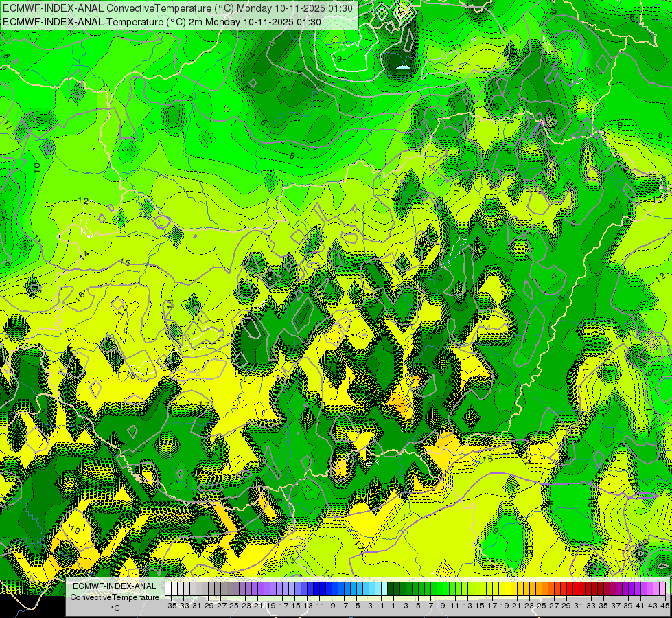Pick the darkest green legend swatch above 1
Viewport: 672px width, 618px height.
[x=391, y=588]
